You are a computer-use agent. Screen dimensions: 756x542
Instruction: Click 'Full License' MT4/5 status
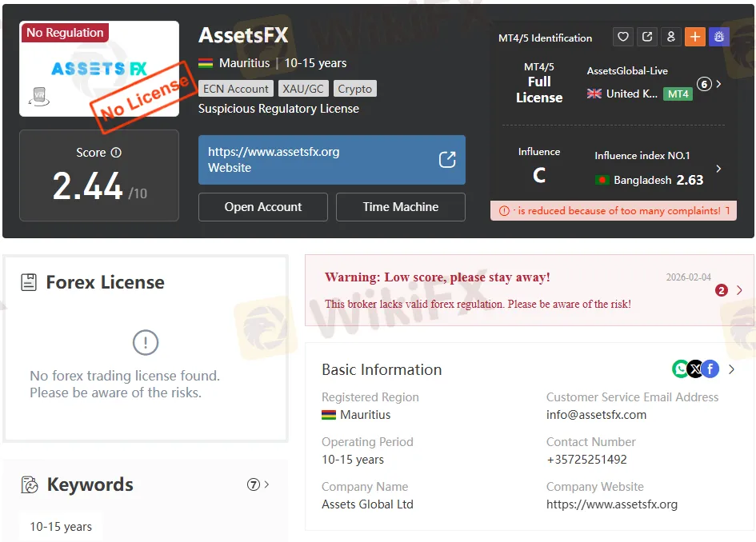(539, 90)
